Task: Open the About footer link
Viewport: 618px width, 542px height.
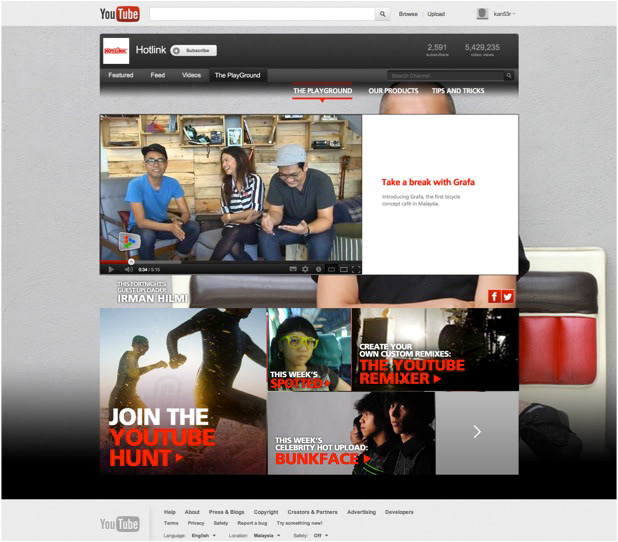Action: [x=192, y=512]
